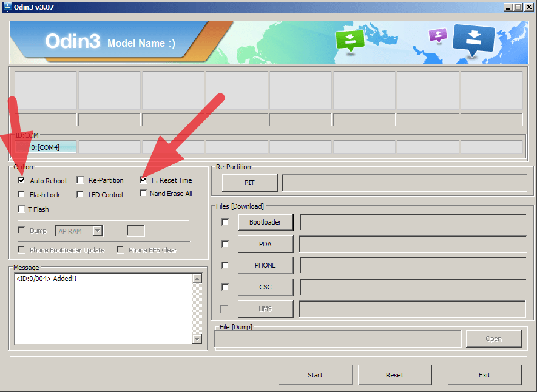The image size is (537, 392).
Task: Click the CSC file button
Action: (265, 287)
